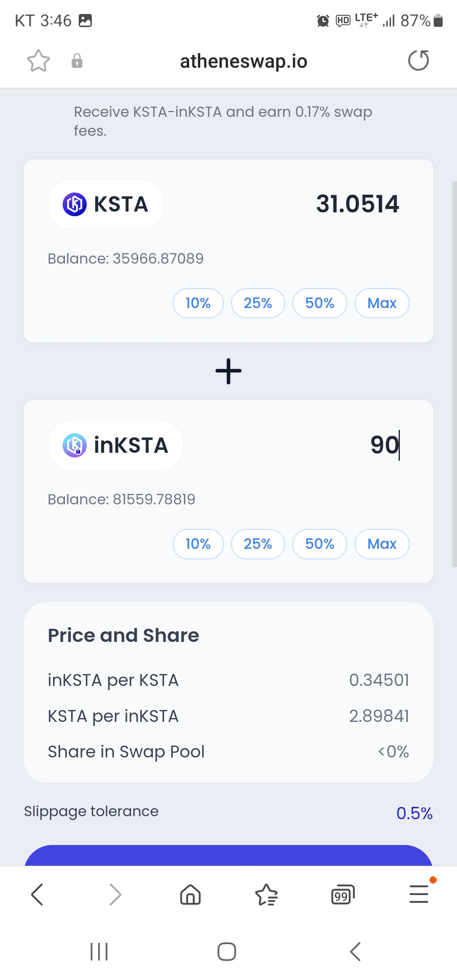Open Android recent apps button
The width and height of the screenshot is (457, 980).
point(99,952)
